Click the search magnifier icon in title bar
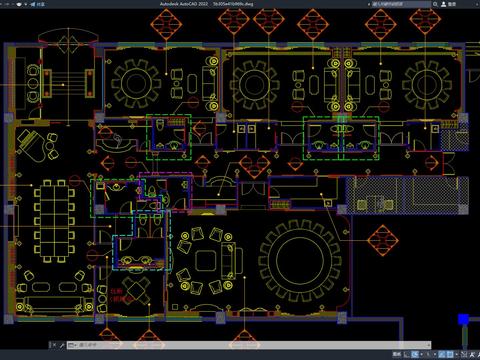This screenshot has width=480, height=360. [435, 4]
